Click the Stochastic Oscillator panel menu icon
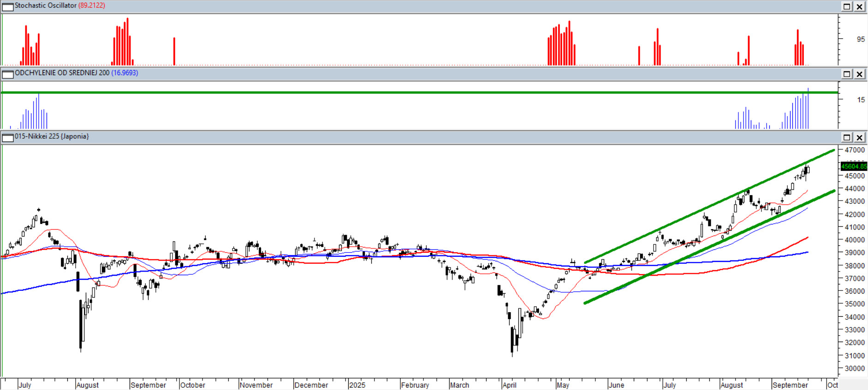This screenshot has width=868, height=390. pos(8,6)
